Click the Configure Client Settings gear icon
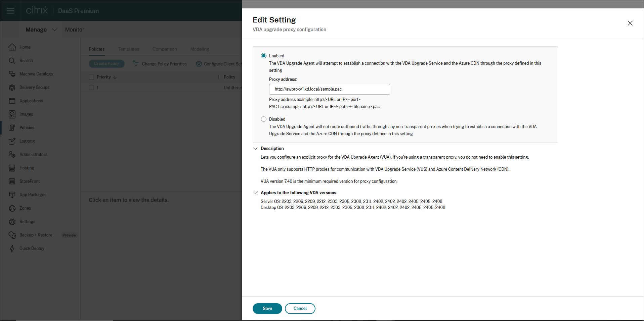Image resolution: width=644 pixels, height=321 pixels. (x=199, y=64)
